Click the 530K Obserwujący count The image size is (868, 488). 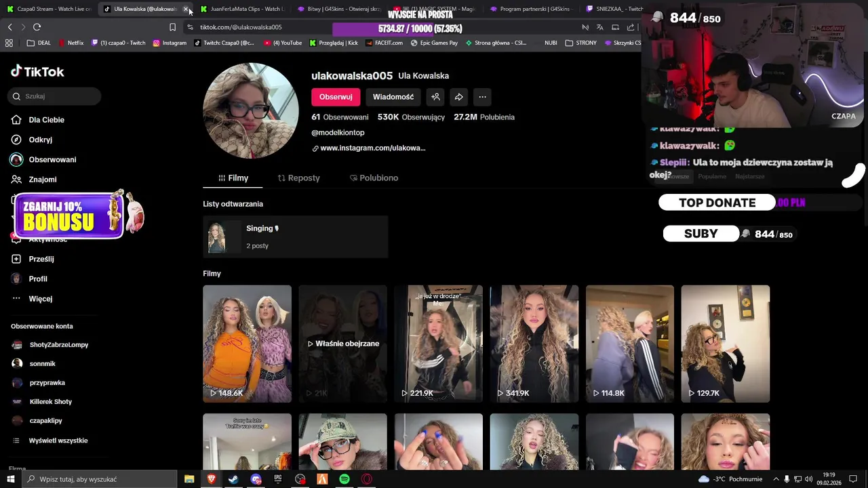(411, 117)
